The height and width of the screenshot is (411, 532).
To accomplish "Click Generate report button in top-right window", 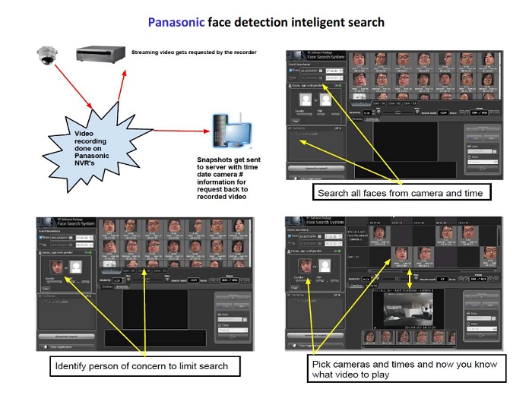I will [x=316, y=168].
